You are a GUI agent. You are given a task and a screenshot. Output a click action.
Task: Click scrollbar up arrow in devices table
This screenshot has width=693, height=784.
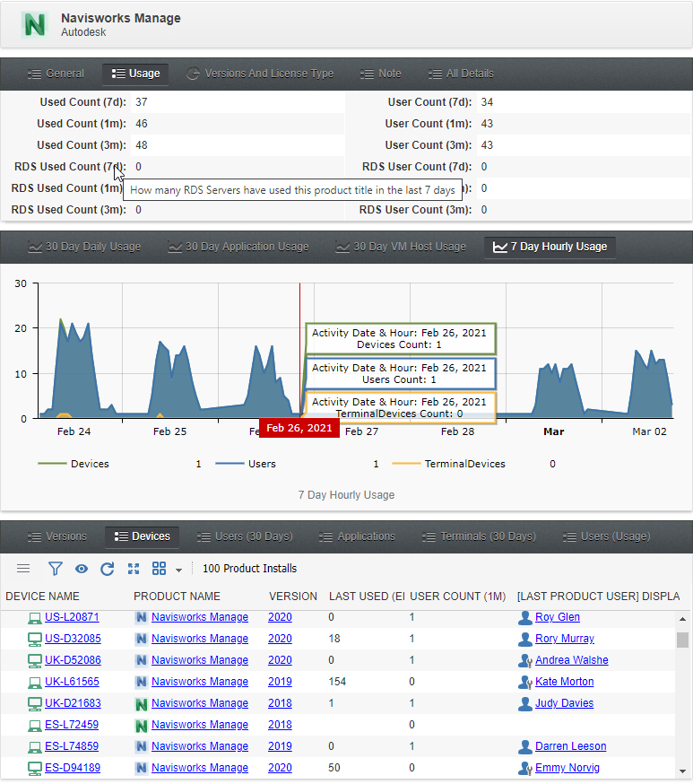[x=682, y=619]
